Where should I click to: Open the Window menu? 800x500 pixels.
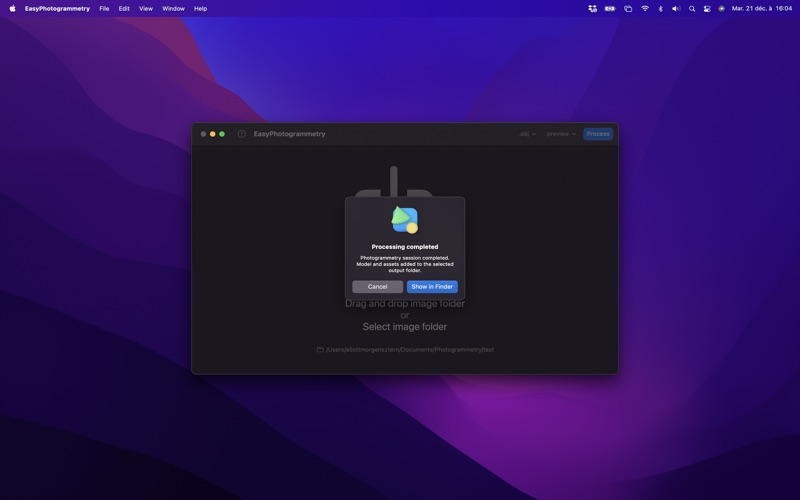coord(173,8)
